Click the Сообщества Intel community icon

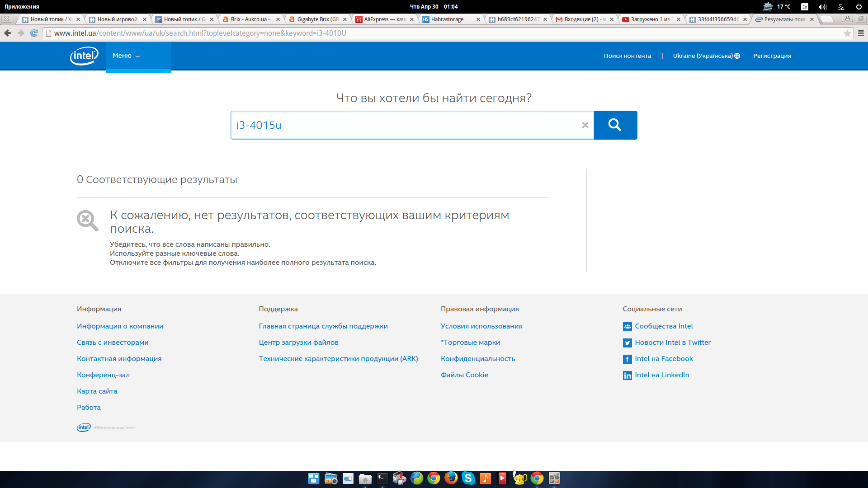(x=627, y=327)
